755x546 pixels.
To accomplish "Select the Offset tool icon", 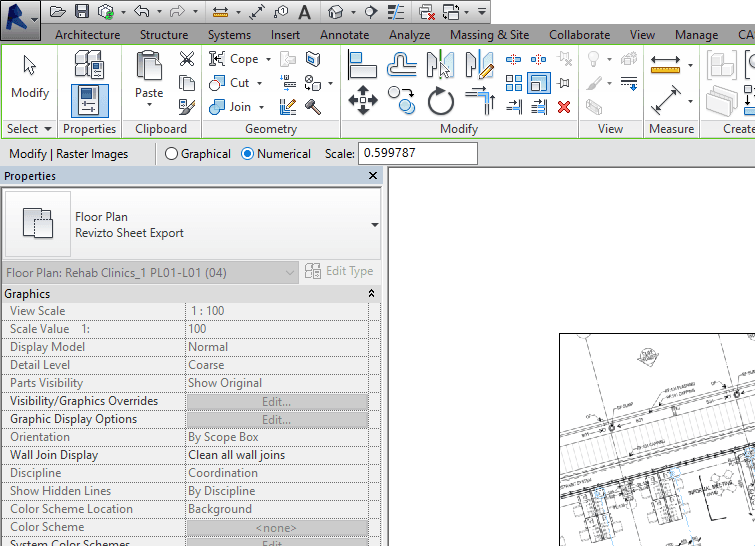I will (402, 65).
